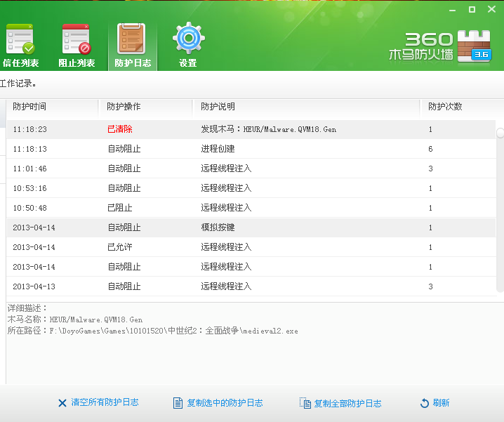Select the 2013-04-13 log row date
504x422 pixels.
coord(34,286)
